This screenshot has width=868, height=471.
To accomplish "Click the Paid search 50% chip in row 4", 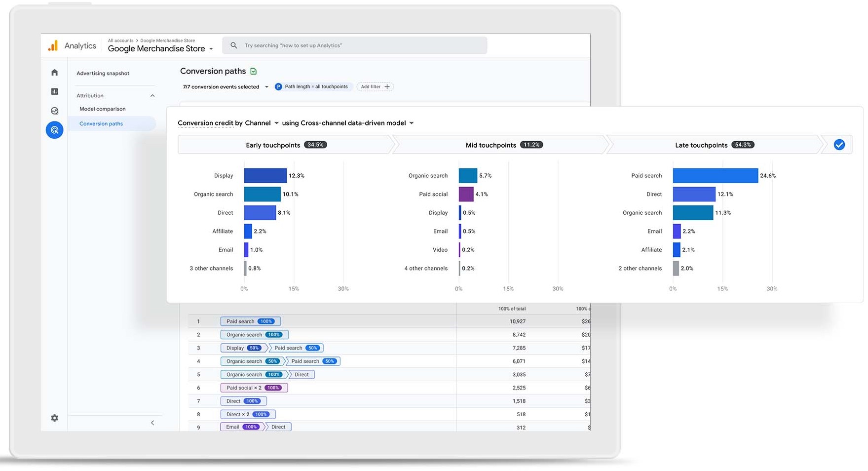I will (314, 361).
